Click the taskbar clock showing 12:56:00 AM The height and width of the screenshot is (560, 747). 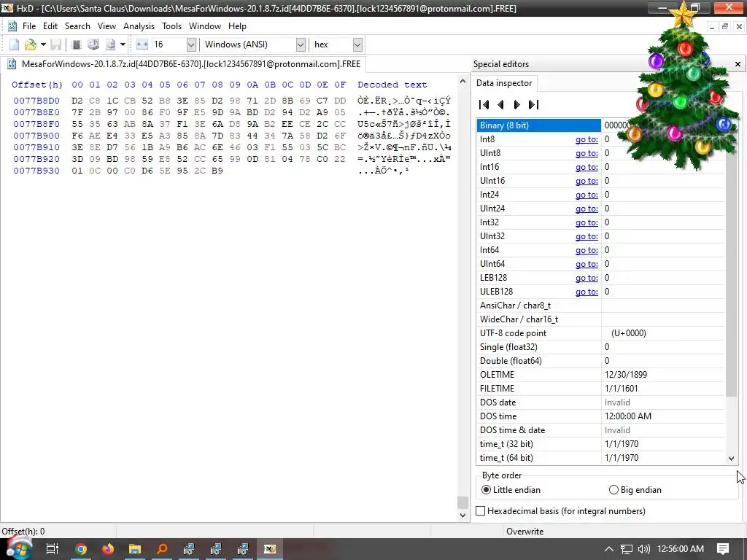(681, 549)
